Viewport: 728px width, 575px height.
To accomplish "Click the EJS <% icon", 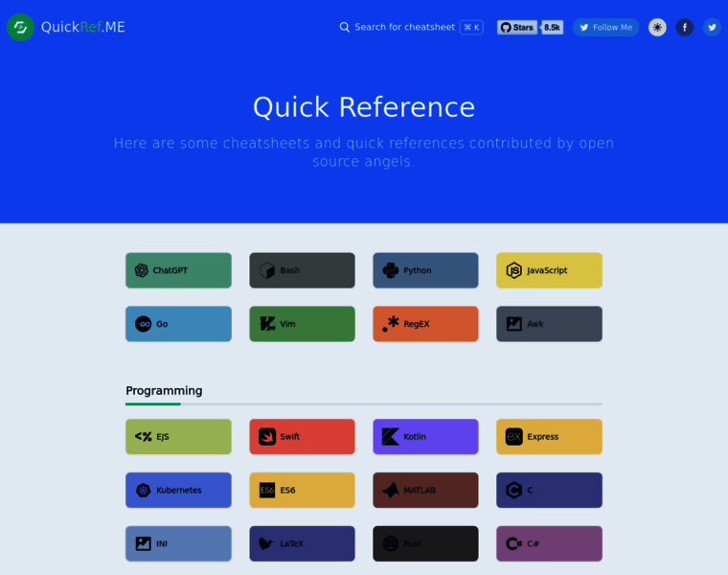I will [x=144, y=437].
